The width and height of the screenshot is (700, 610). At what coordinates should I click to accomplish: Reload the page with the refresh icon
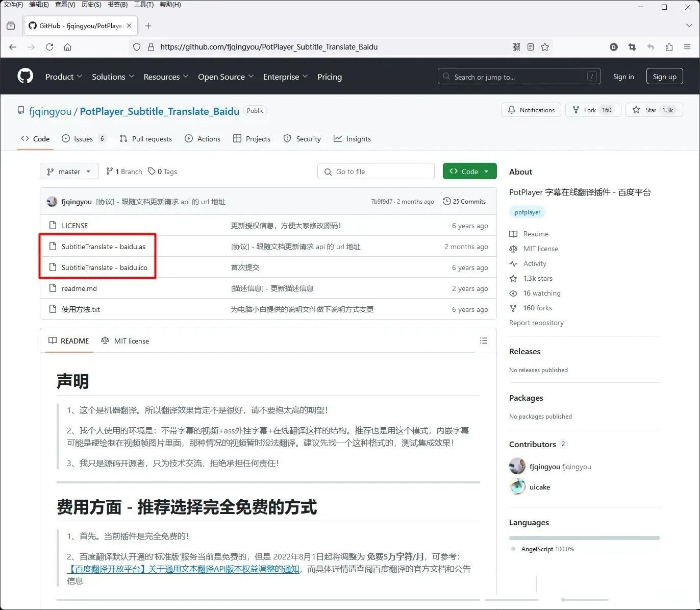(x=49, y=46)
